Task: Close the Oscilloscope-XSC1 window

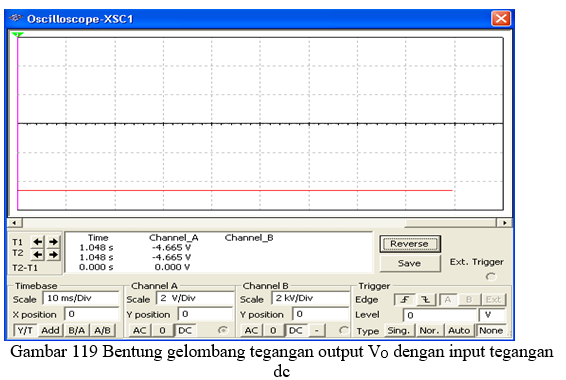Action: click(x=501, y=18)
